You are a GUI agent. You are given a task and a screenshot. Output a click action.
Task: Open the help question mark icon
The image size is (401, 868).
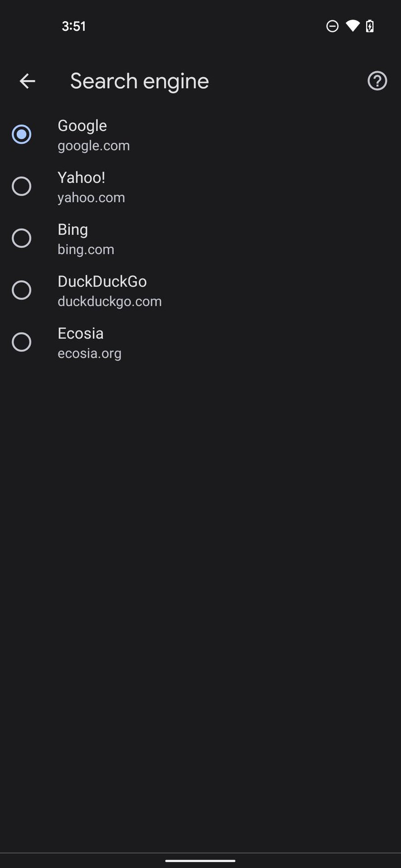pos(377,81)
